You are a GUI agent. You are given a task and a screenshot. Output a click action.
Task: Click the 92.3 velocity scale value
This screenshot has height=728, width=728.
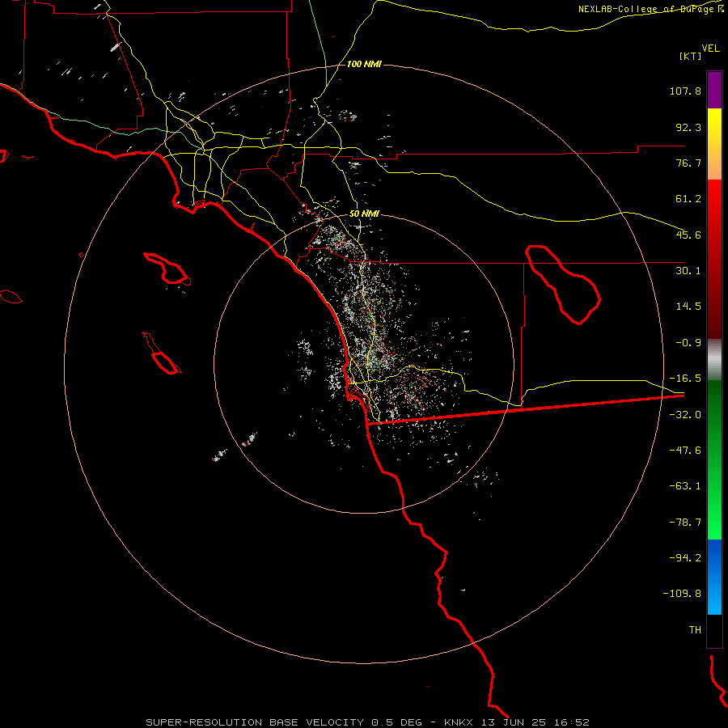(x=688, y=127)
